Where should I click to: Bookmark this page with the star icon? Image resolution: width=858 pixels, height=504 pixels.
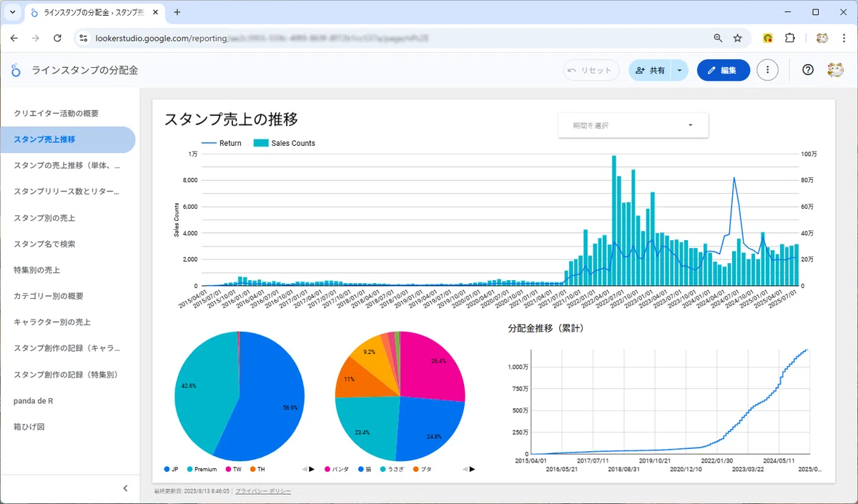[738, 38]
